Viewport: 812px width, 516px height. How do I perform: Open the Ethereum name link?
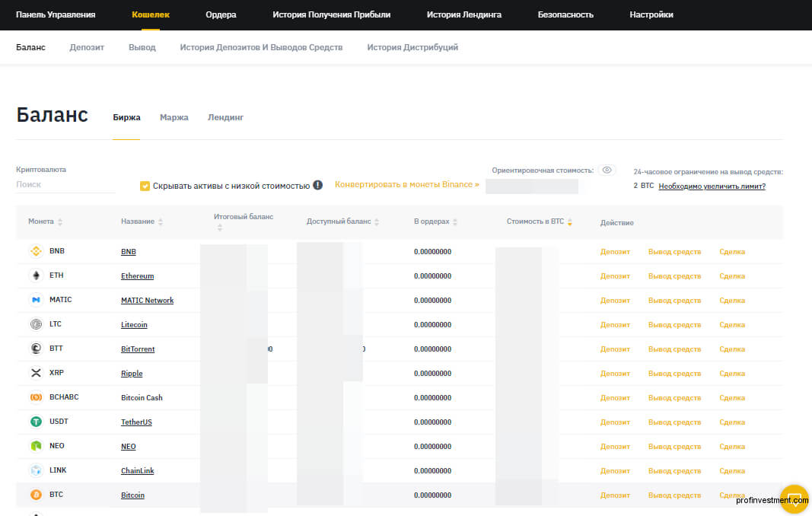click(x=137, y=276)
